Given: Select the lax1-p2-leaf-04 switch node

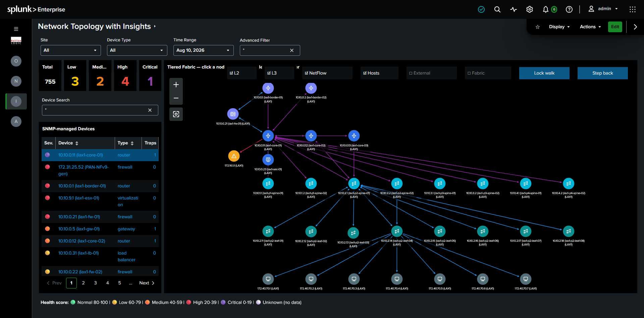Looking at the screenshot, I should [397, 231].
